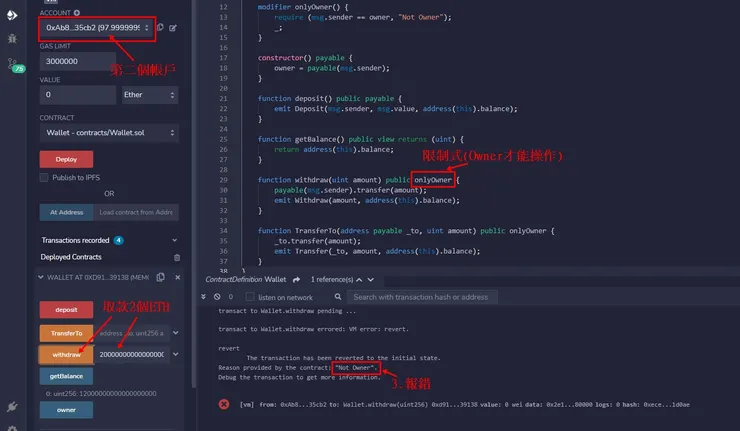Click the TransferTo function button
The width and height of the screenshot is (740, 431).
[x=66, y=333]
